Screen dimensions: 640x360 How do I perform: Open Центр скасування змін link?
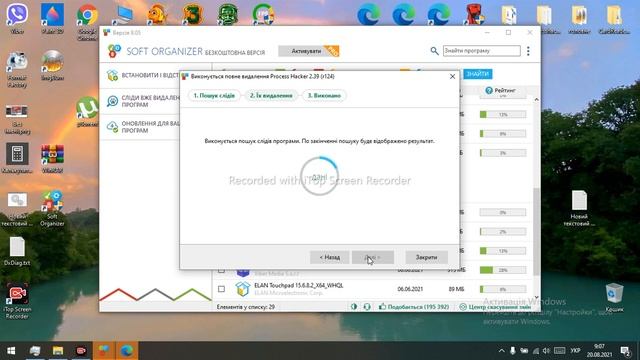point(495,307)
